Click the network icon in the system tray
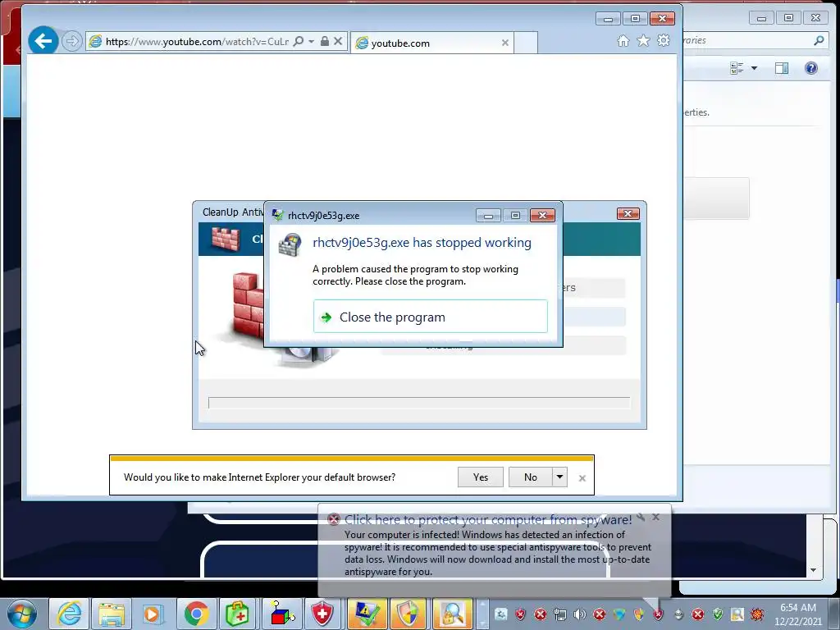Image resolution: width=840 pixels, height=630 pixels. [x=559, y=614]
